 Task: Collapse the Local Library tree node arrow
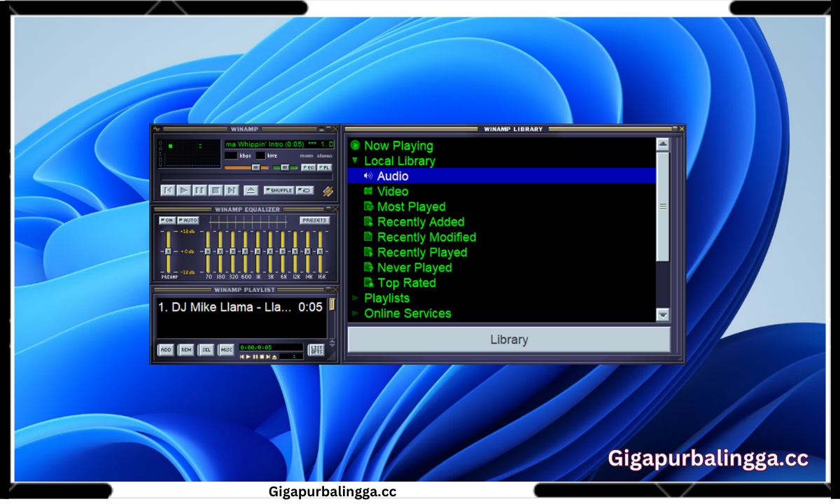click(355, 161)
